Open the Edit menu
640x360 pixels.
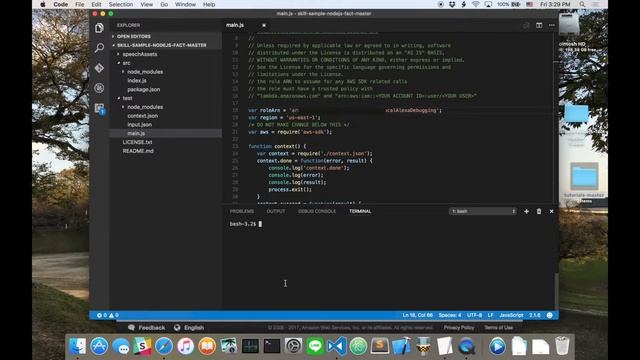[96, 4]
